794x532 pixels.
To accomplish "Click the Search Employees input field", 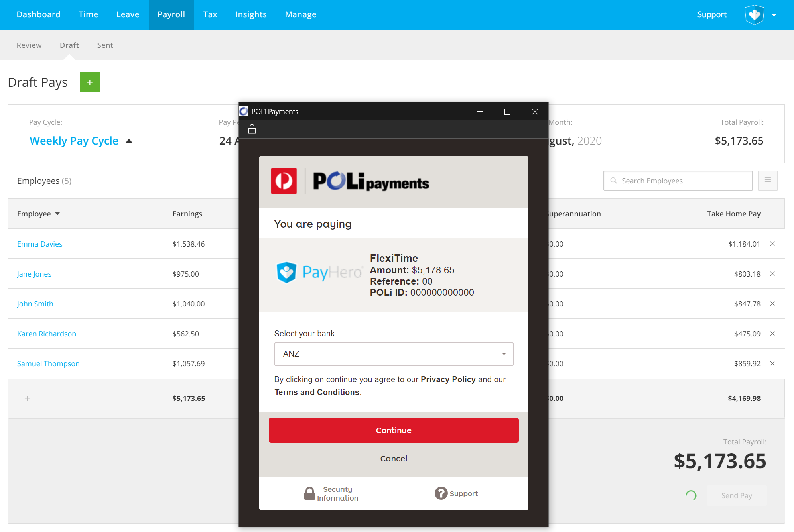I will coord(678,181).
